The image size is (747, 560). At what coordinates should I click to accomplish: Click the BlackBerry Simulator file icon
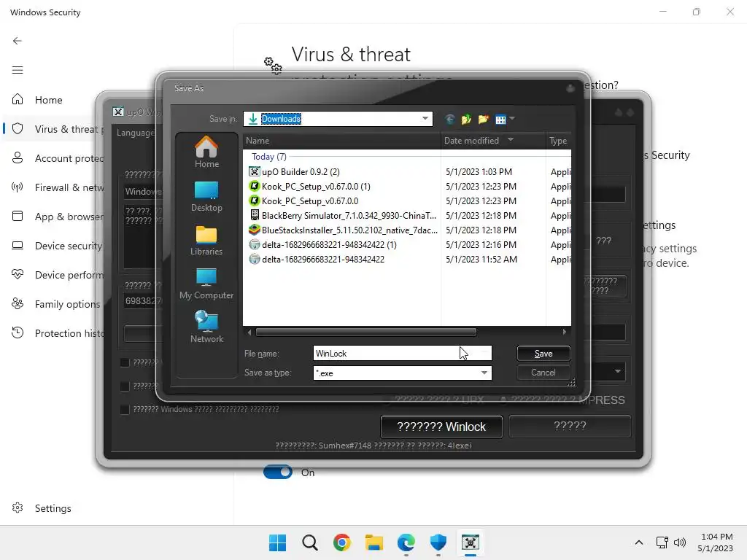[255, 215]
